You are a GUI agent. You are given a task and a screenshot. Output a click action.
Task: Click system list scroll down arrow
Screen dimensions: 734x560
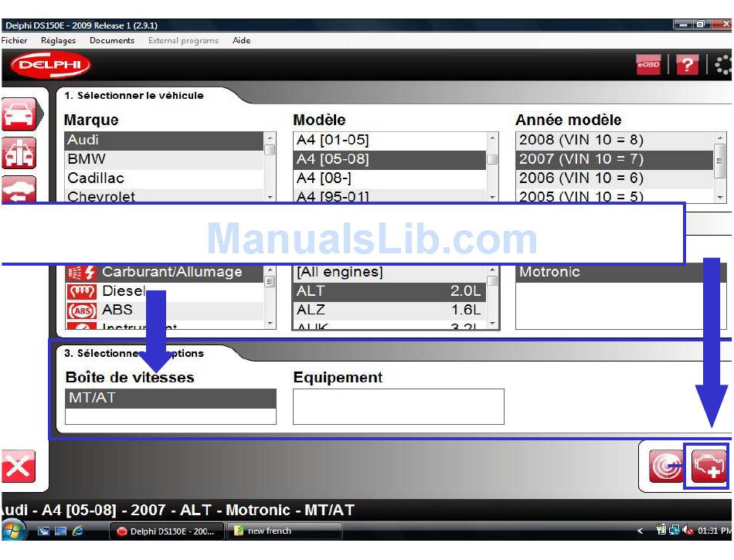(x=270, y=324)
